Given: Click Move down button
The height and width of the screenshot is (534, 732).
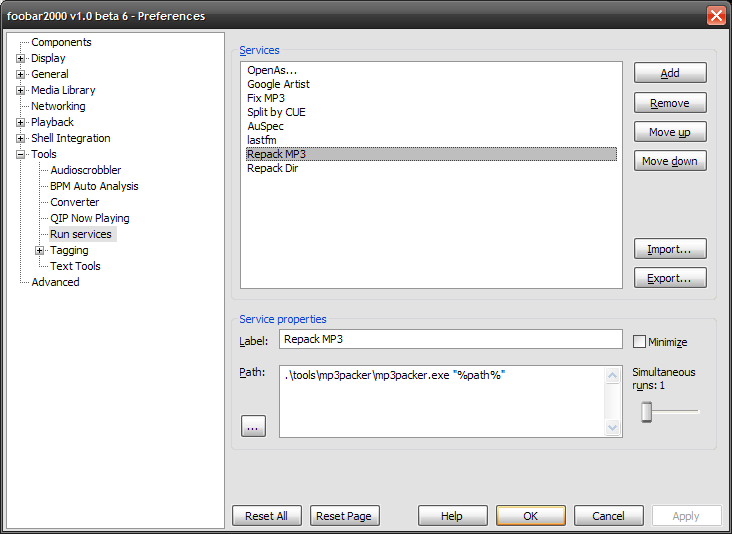Looking at the screenshot, I should coord(670,161).
